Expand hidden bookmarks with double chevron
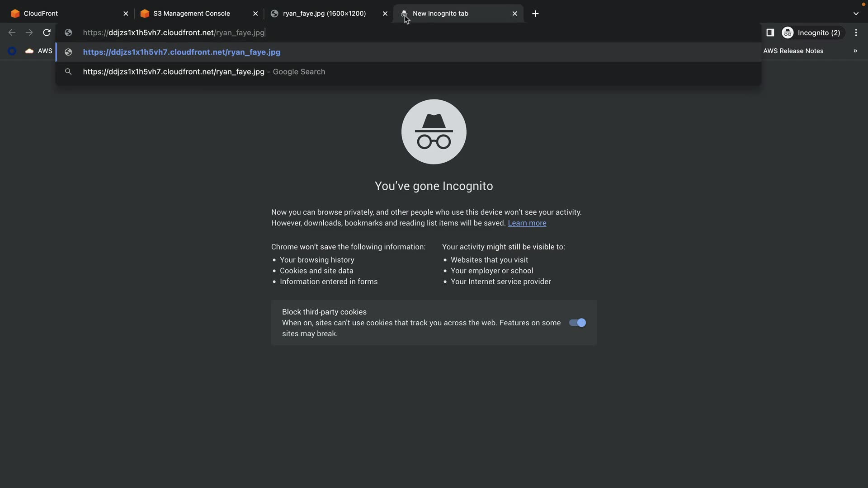Image resolution: width=868 pixels, height=488 pixels. pyautogui.click(x=855, y=51)
